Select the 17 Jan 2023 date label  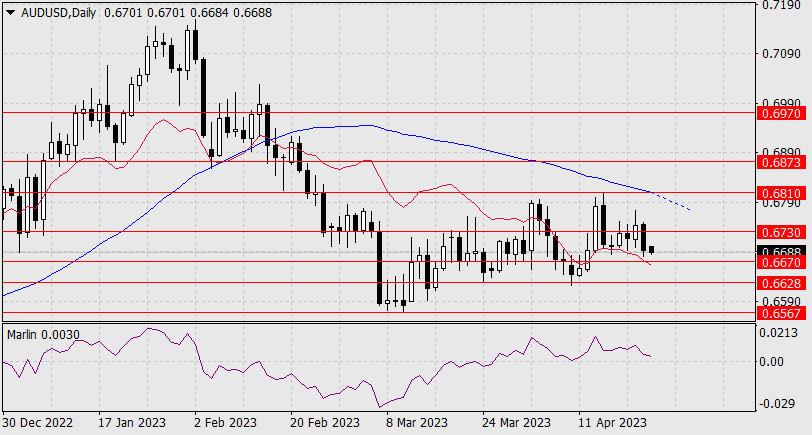(132, 423)
